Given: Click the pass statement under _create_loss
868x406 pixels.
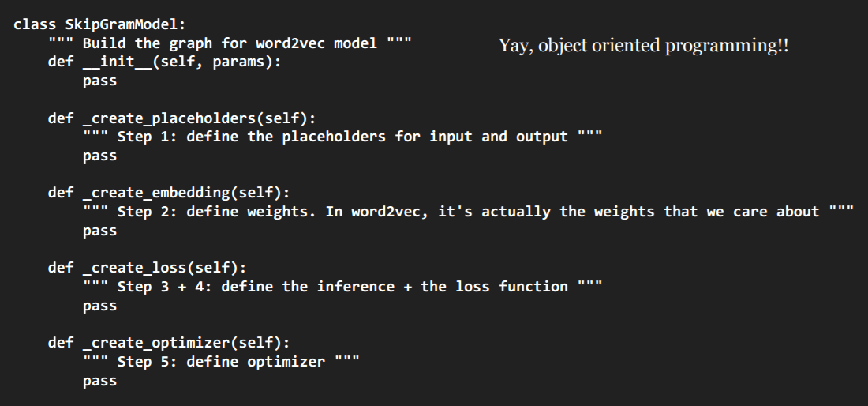Looking at the screenshot, I should pos(99,306).
